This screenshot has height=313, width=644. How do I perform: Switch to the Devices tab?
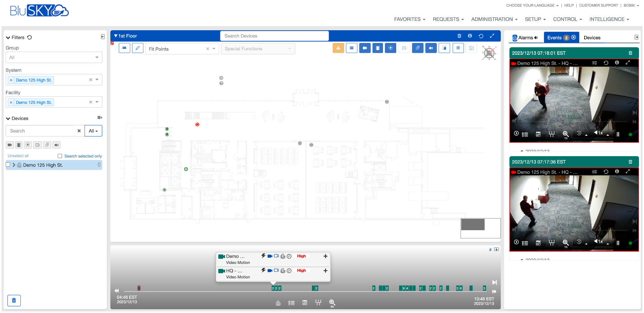tap(592, 37)
